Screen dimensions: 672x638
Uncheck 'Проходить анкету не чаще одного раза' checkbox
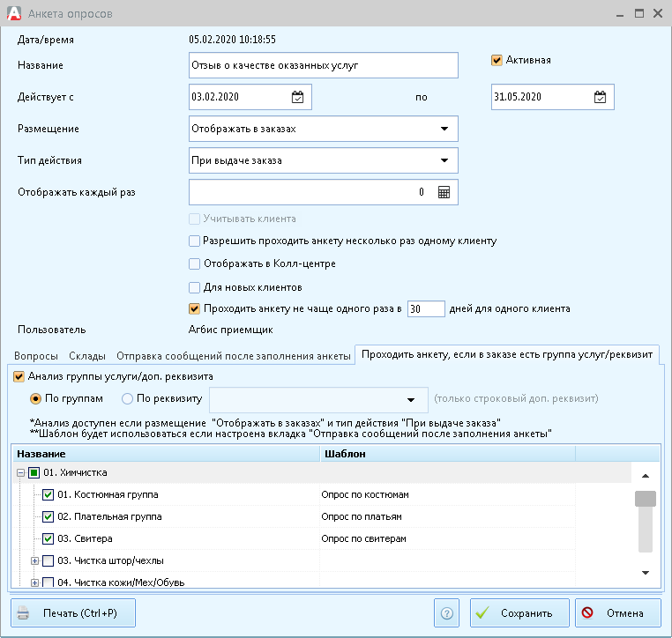194,308
